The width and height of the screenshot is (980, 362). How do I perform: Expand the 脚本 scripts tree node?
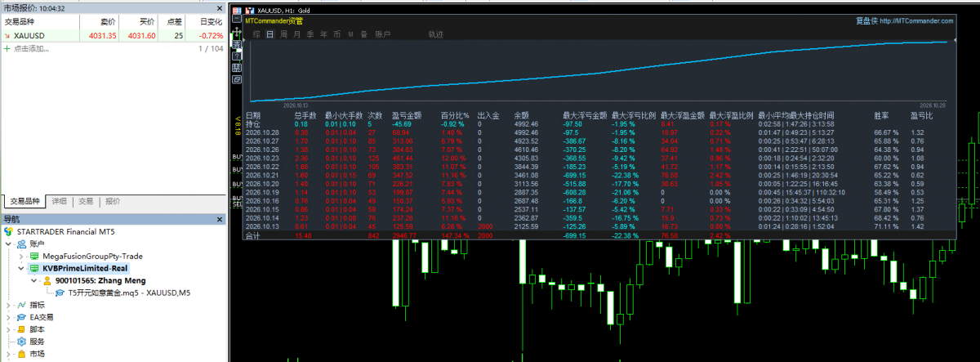click(8, 329)
